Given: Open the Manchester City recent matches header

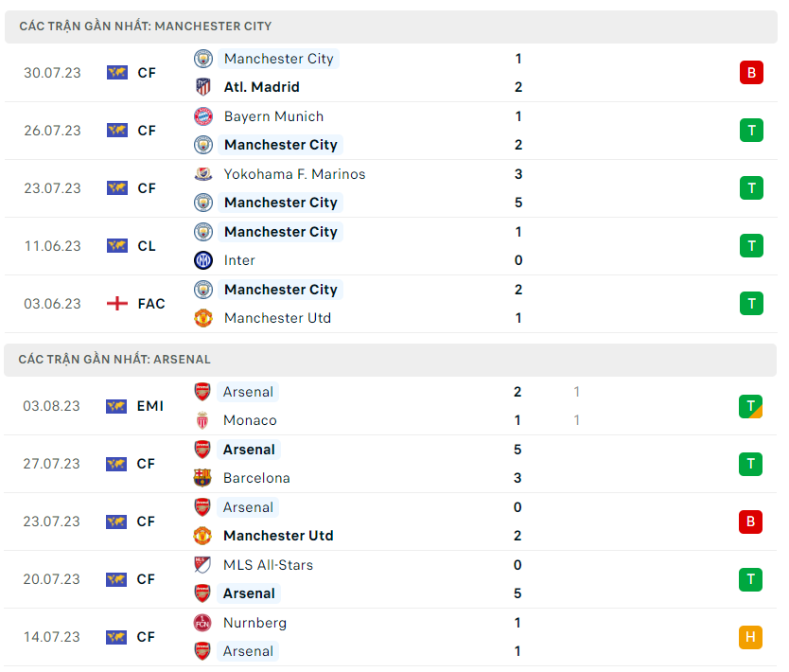Looking at the screenshot, I should click(x=145, y=27).
